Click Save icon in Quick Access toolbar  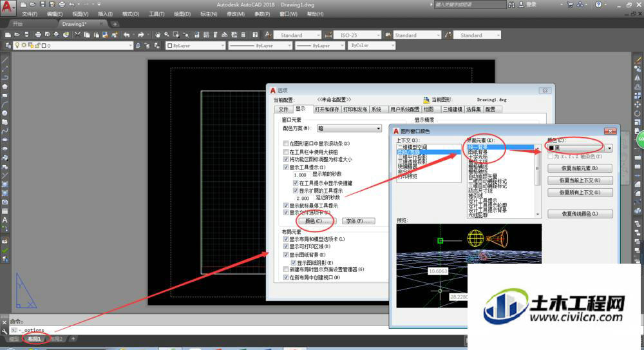click(43, 4)
